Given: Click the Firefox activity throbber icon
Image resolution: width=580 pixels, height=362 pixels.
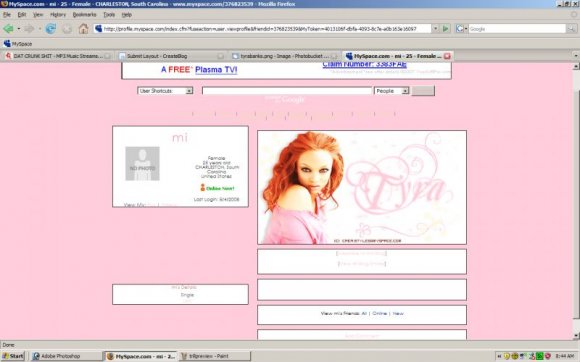Looking at the screenshot, I should click(x=574, y=15).
